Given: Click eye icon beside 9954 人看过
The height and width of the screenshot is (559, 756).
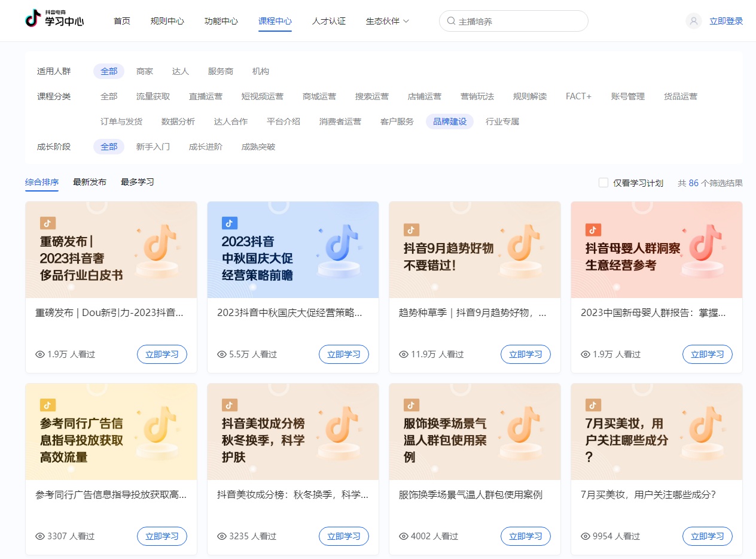Looking at the screenshot, I should point(586,536).
